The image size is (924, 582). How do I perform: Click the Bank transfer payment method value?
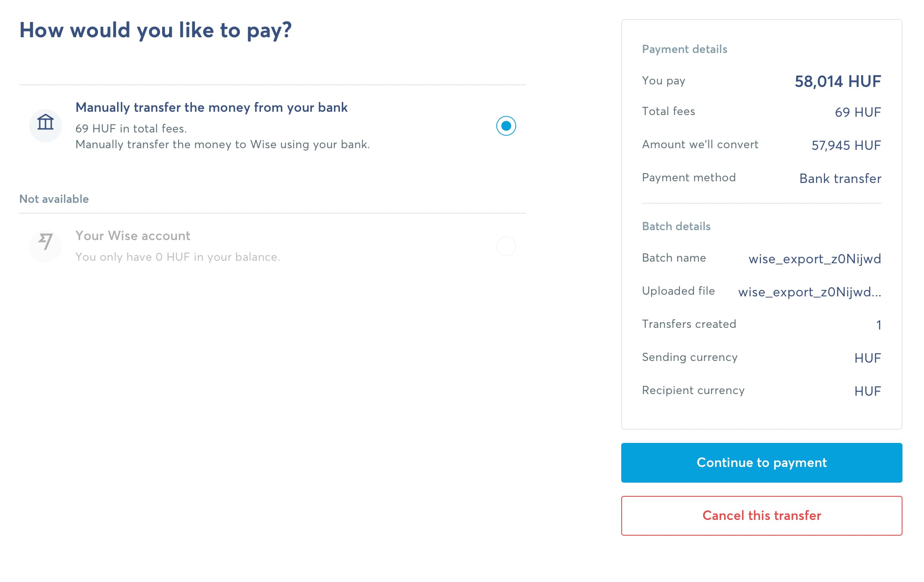click(840, 178)
